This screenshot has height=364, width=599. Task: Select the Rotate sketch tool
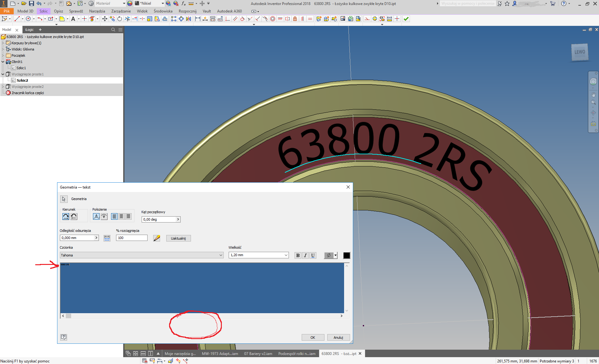pos(119,19)
